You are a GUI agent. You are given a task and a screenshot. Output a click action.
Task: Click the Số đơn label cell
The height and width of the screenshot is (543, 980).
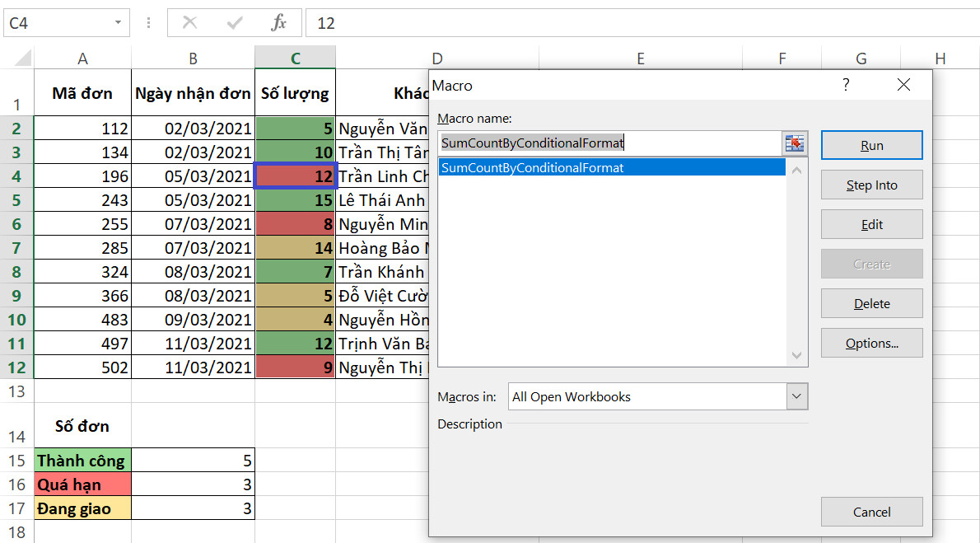82,425
